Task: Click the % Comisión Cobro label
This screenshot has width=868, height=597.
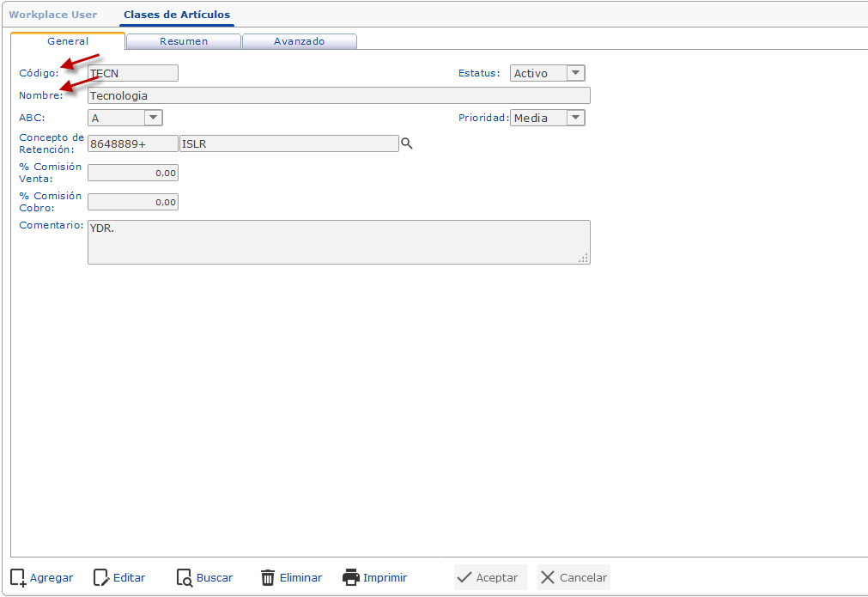Action: tap(51, 202)
